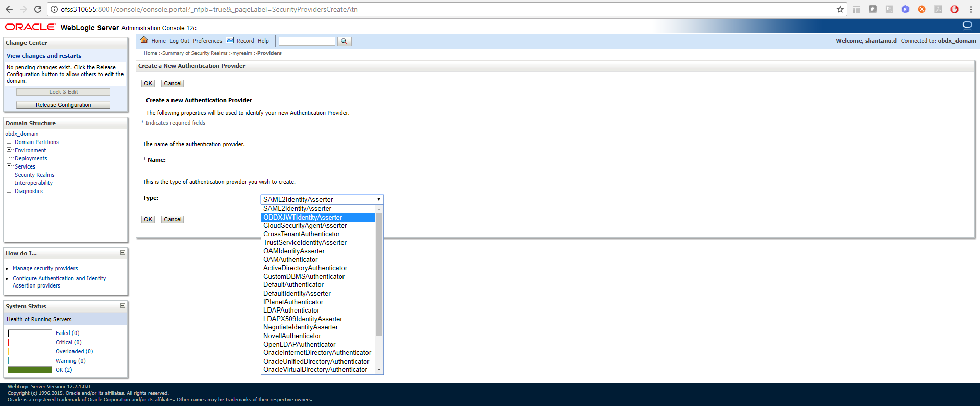Select LDAPAuthenticator option
The image size is (980, 406).
[318, 311]
